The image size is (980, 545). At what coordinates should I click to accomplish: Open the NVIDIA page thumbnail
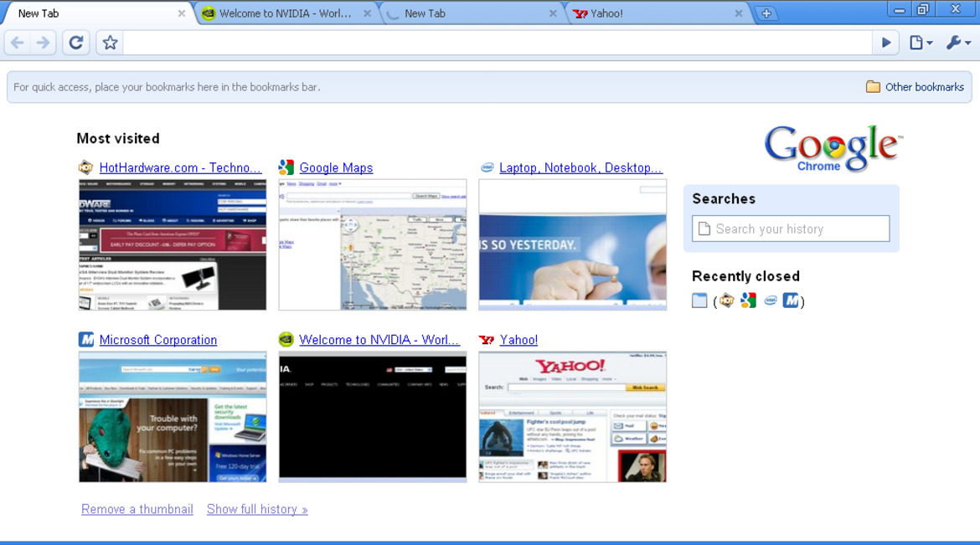point(373,417)
